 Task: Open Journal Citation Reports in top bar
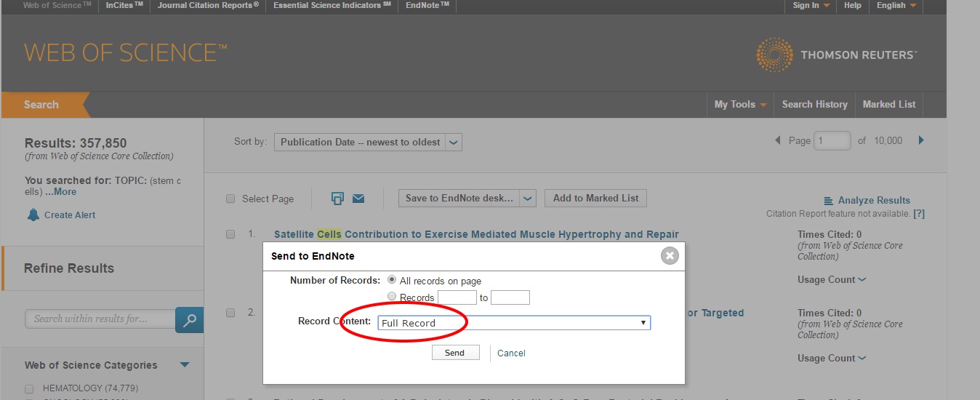(208, 5)
